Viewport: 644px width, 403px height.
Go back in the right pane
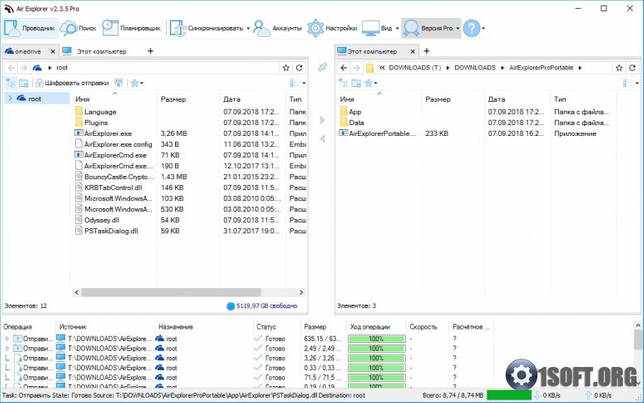click(x=344, y=68)
